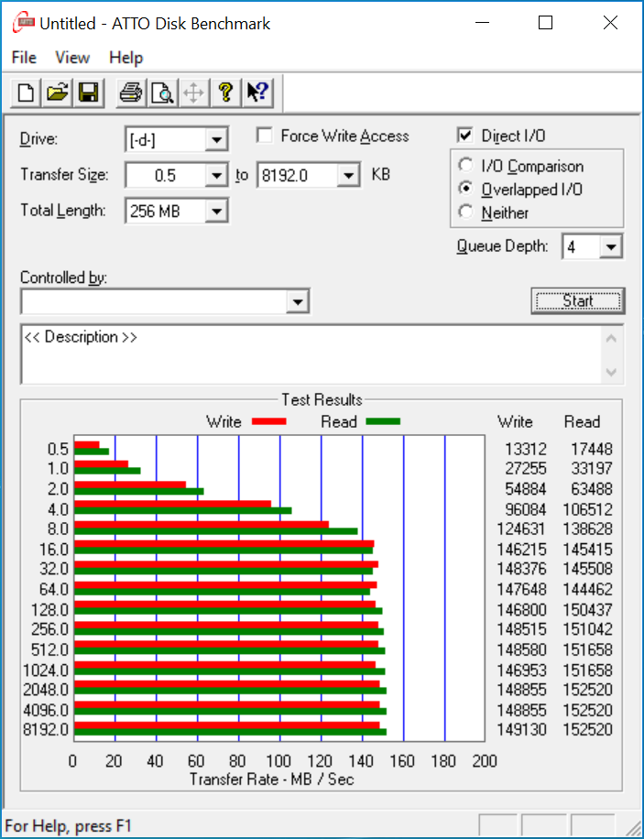Image resolution: width=644 pixels, height=839 pixels.
Task: Expand the Controlled by dropdown
Action: 298,301
